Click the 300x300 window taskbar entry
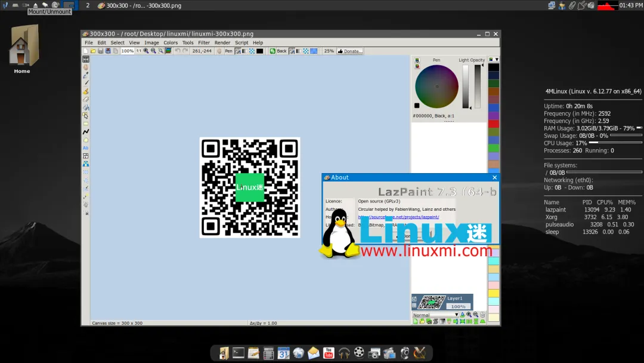Viewport: 644px width, 363px height. coord(140,5)
